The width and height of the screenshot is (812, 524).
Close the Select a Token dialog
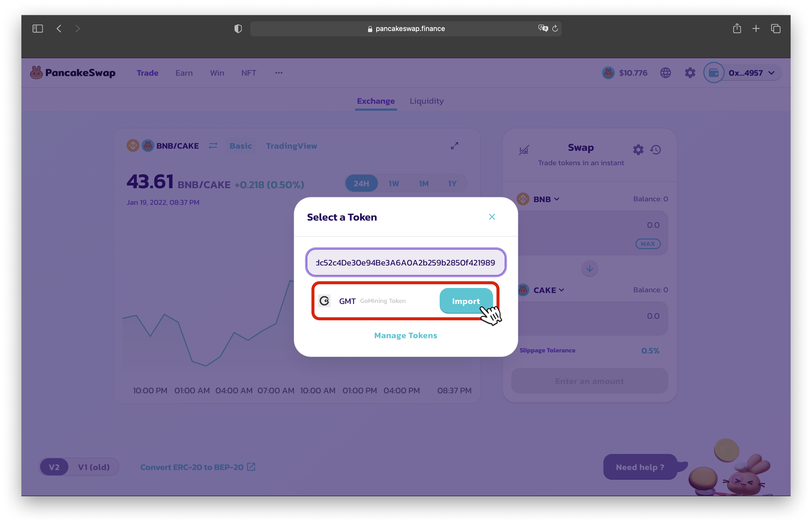492,217
